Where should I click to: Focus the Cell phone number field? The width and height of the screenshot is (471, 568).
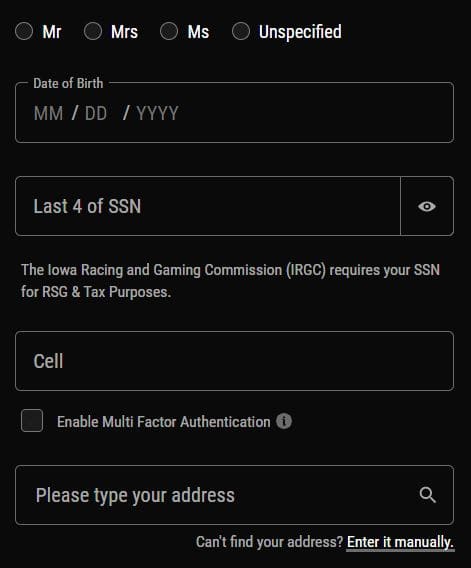(x=234, y=361)
